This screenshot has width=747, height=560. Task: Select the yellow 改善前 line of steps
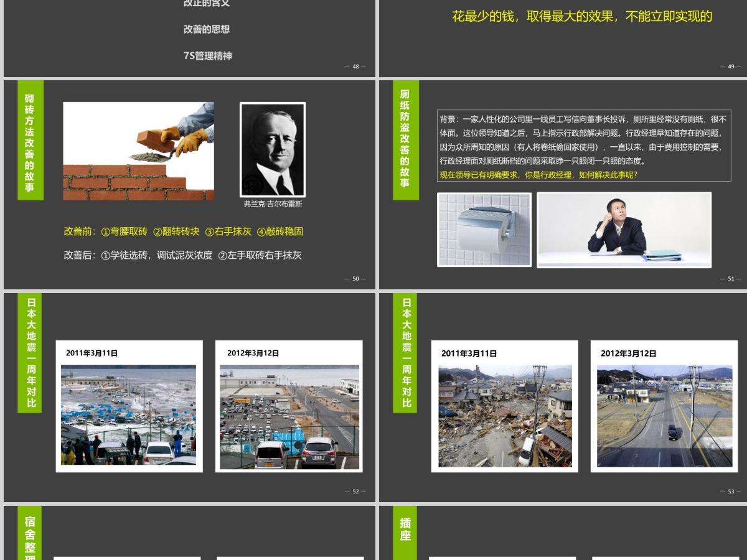(184, 231)
